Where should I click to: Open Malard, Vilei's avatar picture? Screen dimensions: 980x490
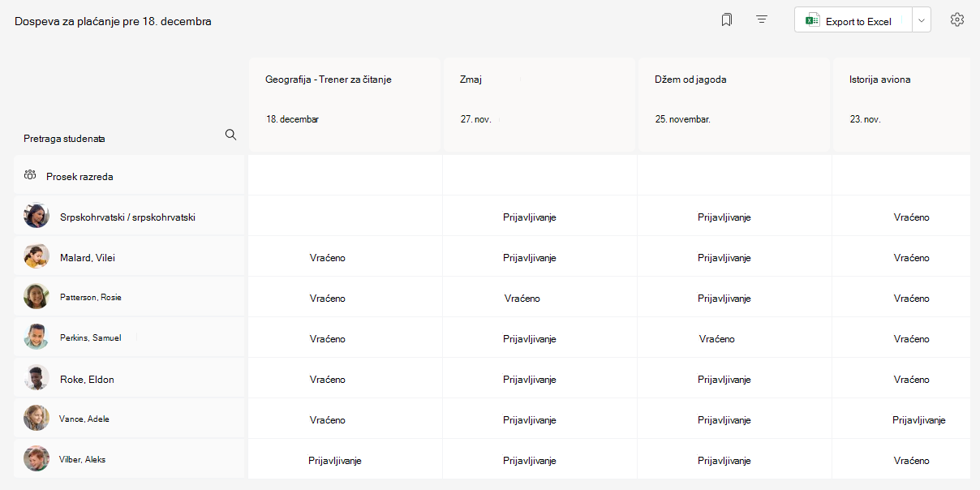(37, 256)
